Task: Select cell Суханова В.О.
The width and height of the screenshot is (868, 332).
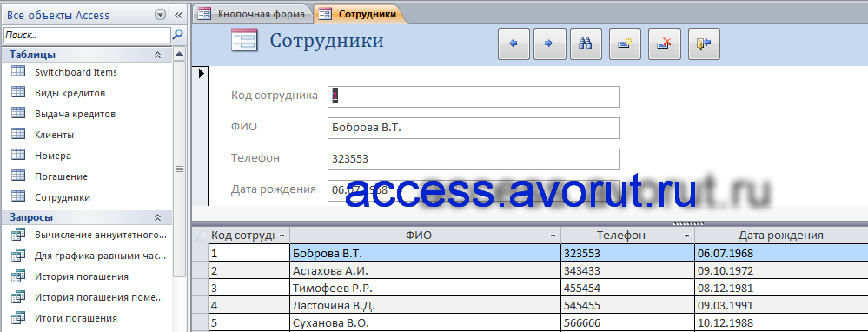Action: pos(425,323)
